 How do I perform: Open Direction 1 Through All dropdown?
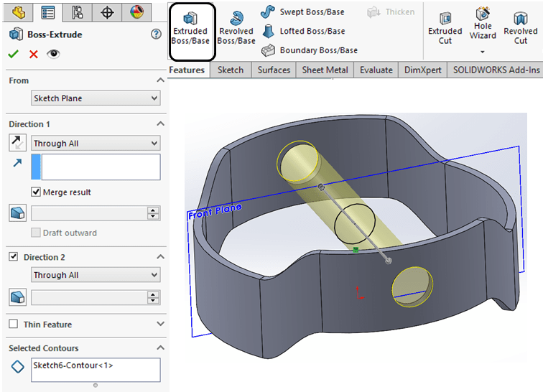coord(96,144)
